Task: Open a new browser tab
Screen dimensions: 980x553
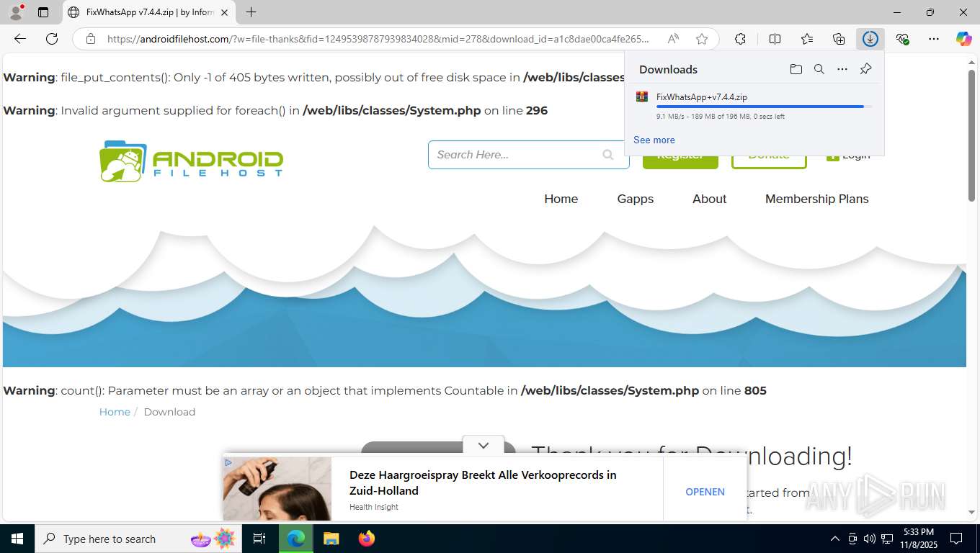Action: click(251, 12)
